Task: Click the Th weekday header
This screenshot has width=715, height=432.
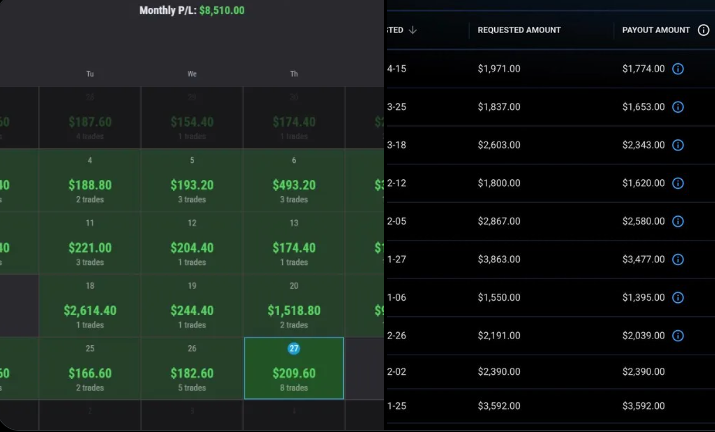Action: [x=294, y=74]
